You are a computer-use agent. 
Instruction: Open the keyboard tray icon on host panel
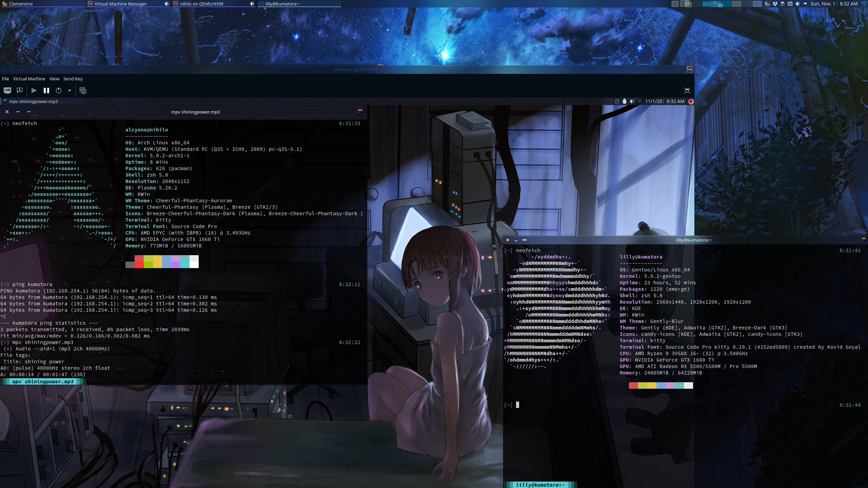click(x=790, y=4)
